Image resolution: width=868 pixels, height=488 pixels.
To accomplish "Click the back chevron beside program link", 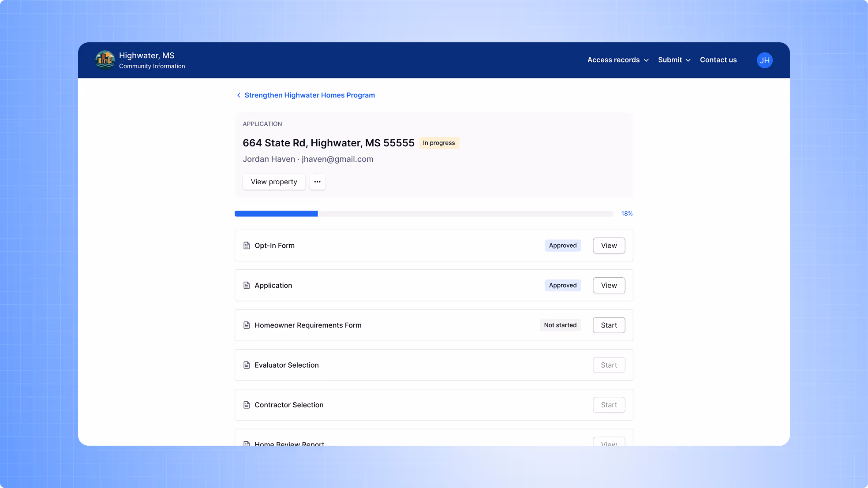I will click(239, 95).
